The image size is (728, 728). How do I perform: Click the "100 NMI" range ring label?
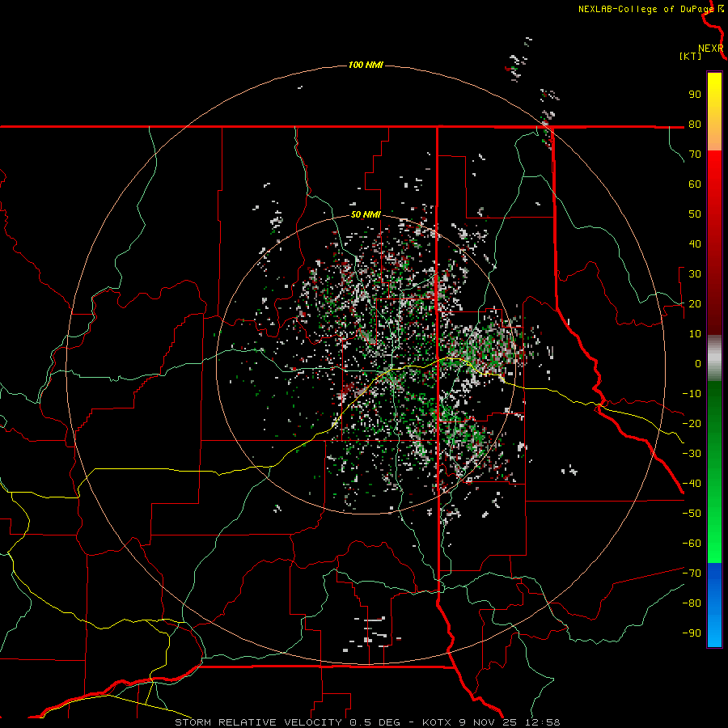click(366, 65)
